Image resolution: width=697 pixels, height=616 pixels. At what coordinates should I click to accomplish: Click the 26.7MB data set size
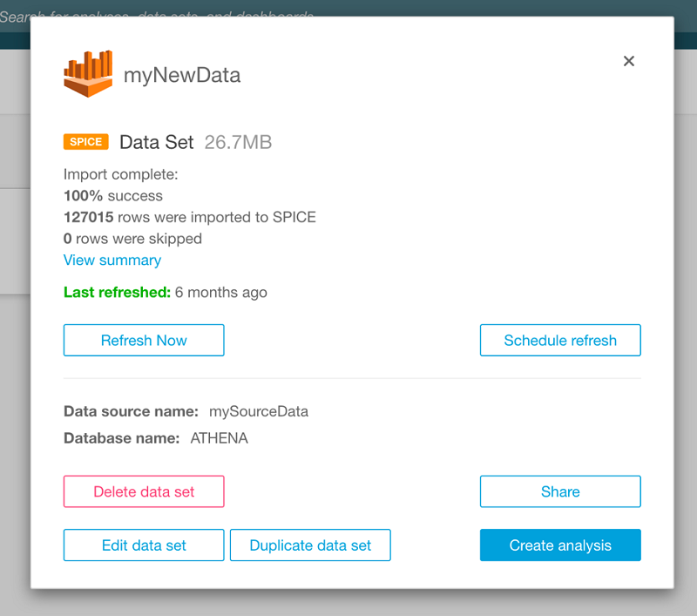click(x=238, y=142)
